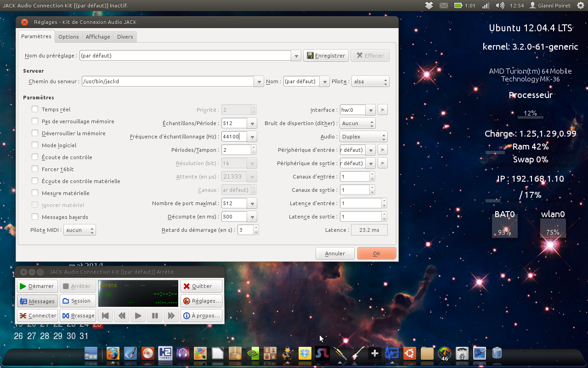
Task: Open the Brassage patchbay
Action: point(78,316)
